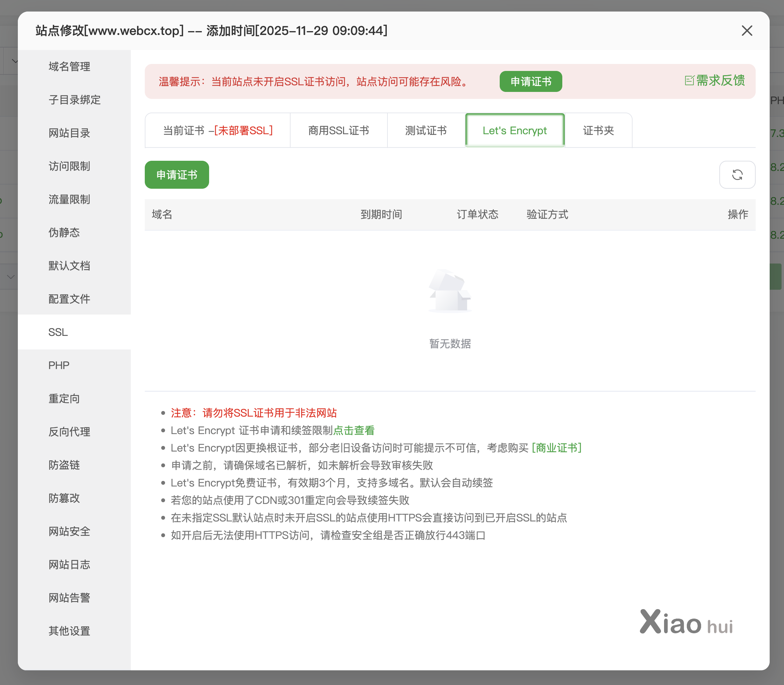
Task: Open 点击查看 renewal limits link
Action: [354, 431]
